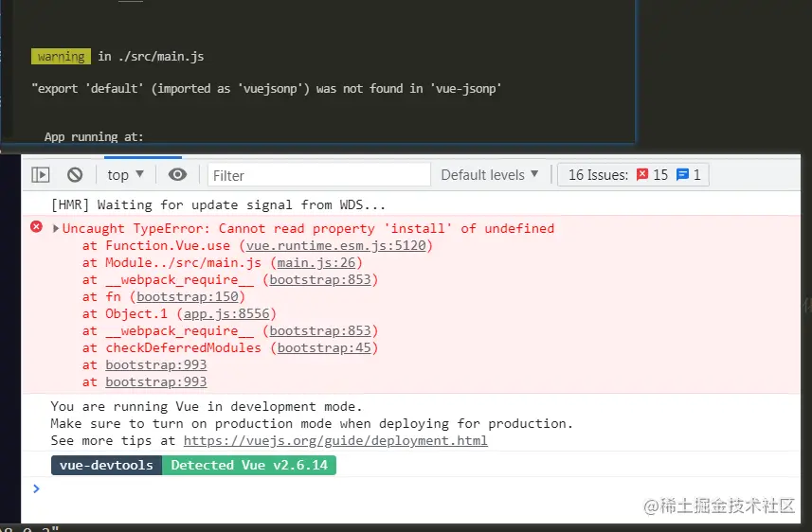Click 'App running at:' terminal line
The width and height of the screenshot is (812, 532).
94,136
